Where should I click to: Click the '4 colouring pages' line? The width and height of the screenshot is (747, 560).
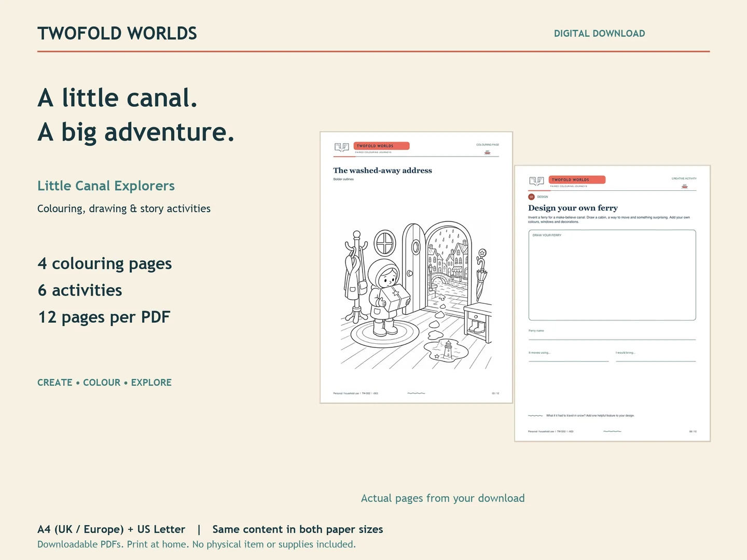(104, 264)
